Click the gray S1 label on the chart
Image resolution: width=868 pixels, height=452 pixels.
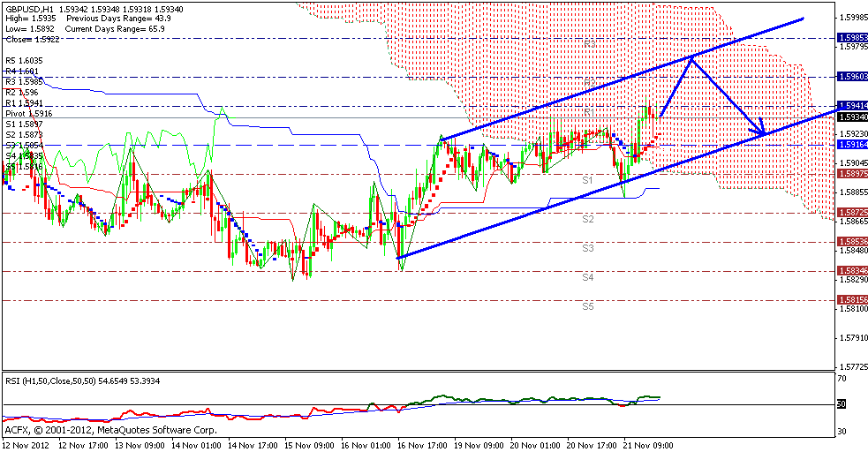(588, 180)
